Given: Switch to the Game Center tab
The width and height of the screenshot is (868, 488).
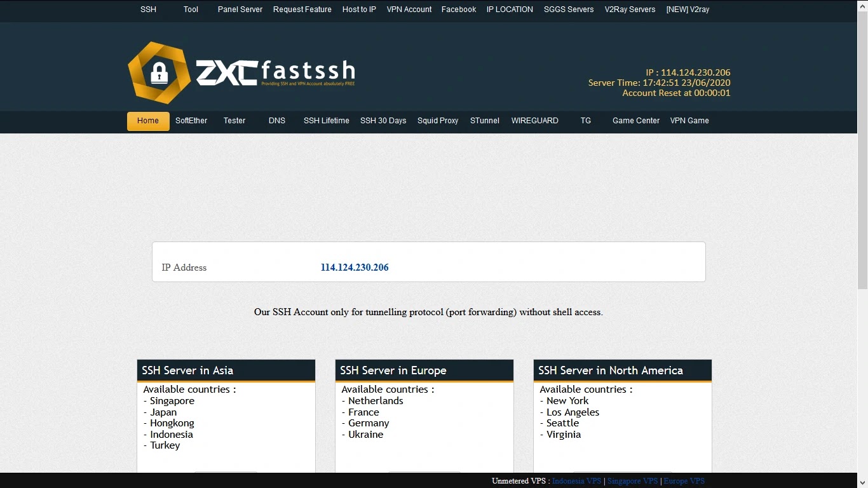Looking at the screenshot, I should click(636, 121).
